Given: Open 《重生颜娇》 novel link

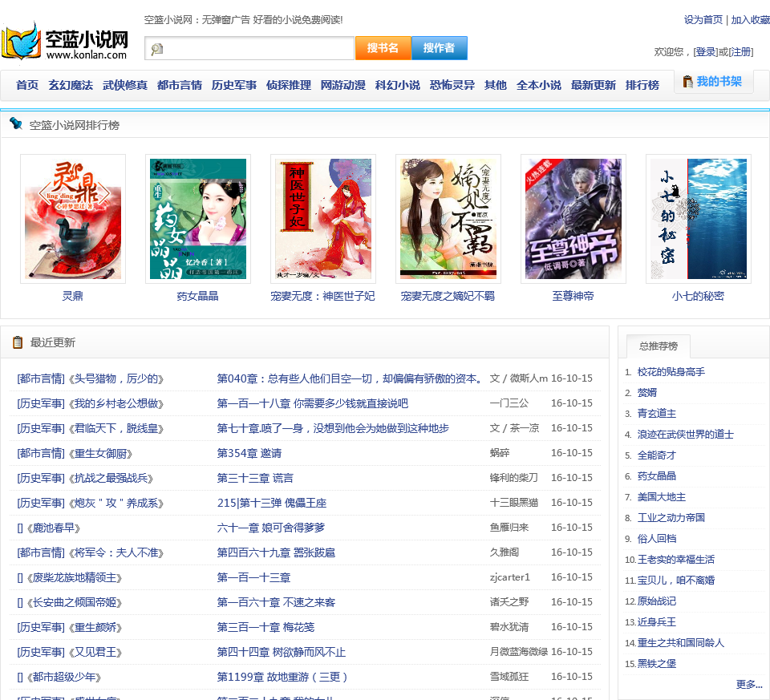Looking at the screenshot, I should pyautogui.click(x=95, y=627).
